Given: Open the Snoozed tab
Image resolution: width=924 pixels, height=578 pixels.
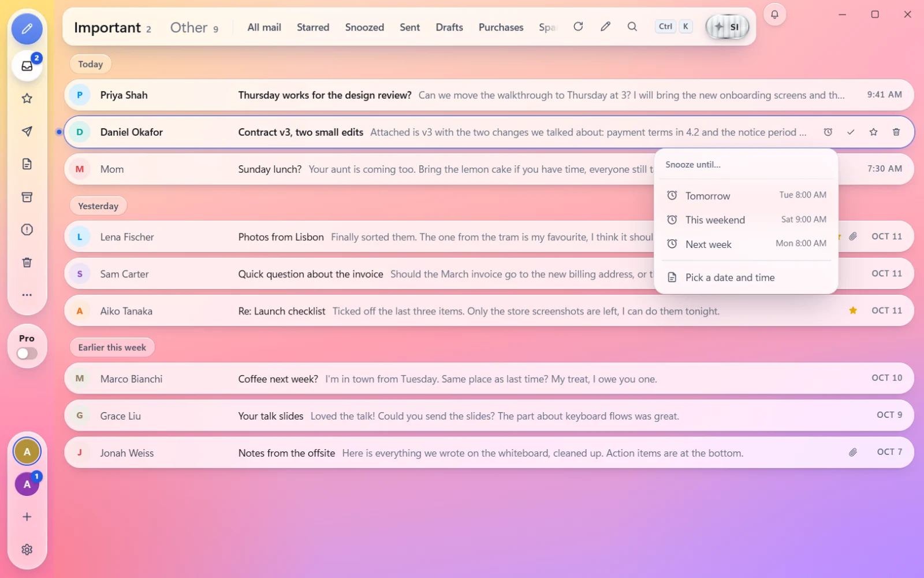Looking at the screenshot, I should [x=364, y=27].
